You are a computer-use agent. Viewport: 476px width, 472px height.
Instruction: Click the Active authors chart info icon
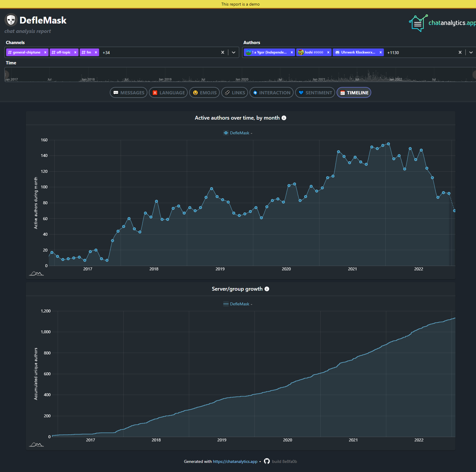click(284, 118)
